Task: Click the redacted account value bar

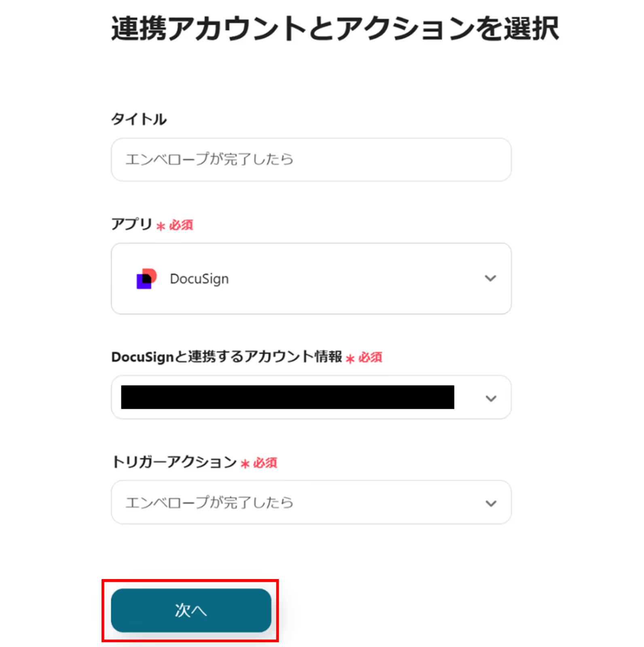Action: click(287, 397)
